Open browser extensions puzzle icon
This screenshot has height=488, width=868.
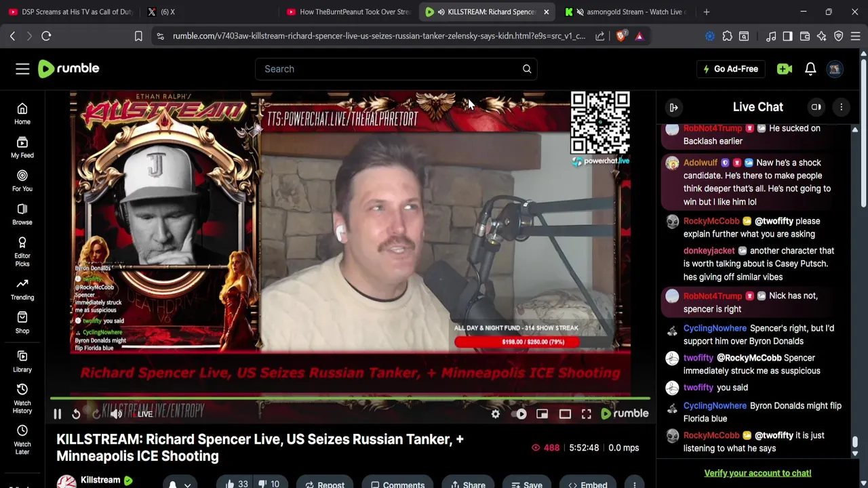click(x=727, y=36)
